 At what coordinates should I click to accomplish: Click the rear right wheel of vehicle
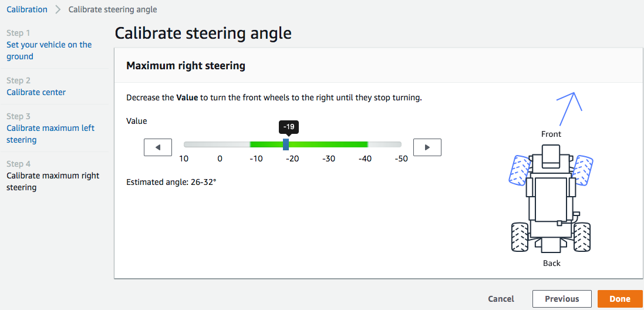click(x=582, y=236)
